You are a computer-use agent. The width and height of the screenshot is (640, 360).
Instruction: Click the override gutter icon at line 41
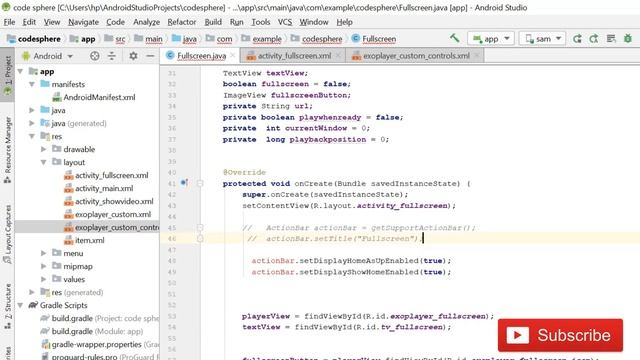(184, 183)
